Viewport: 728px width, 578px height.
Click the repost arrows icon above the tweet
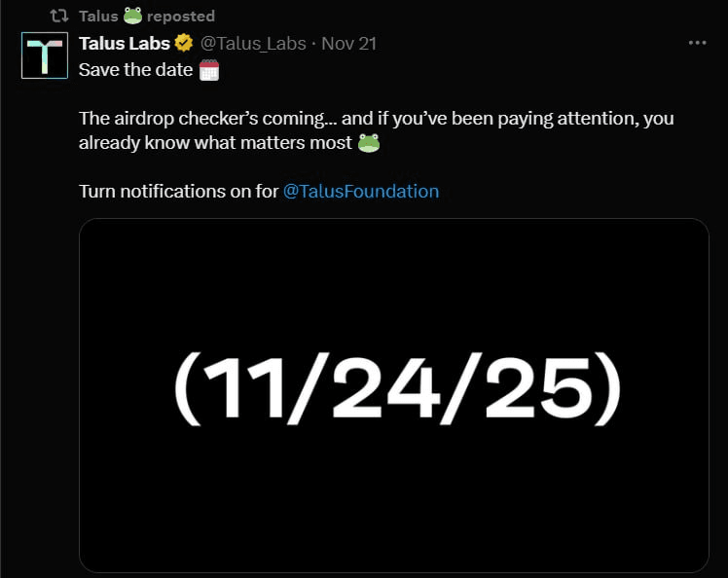58,16
